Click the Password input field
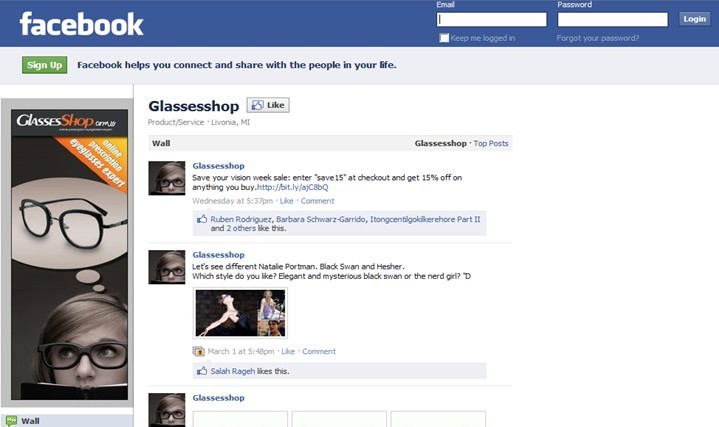719x427 pixels. (x=613, y=19)
